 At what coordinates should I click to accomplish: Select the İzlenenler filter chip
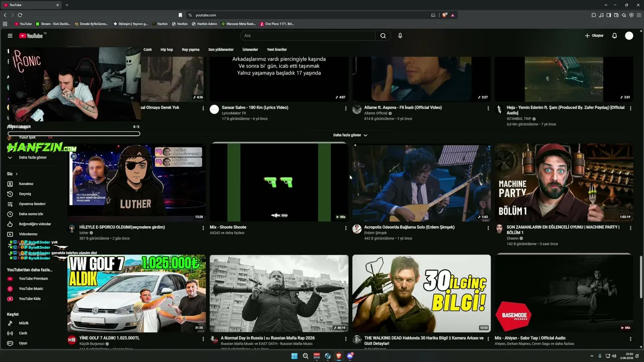tap(250, 50)
